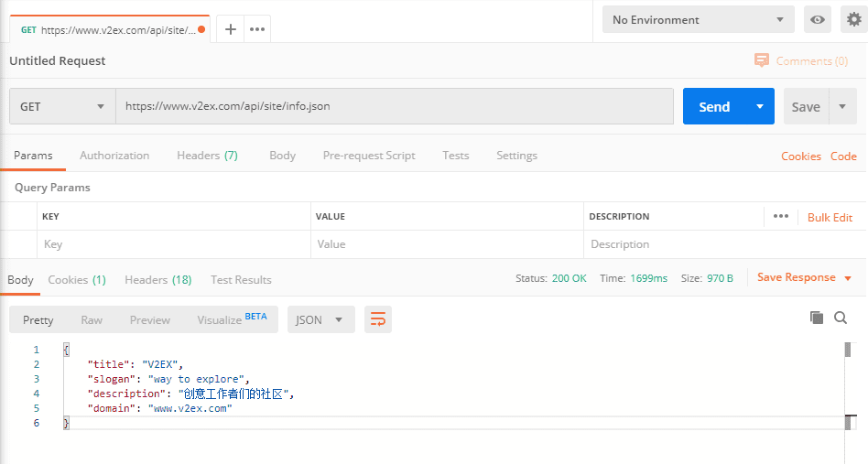Viewport: 868px width, 464px height.
Task: Open the query params column options ellipsis
Action: (780, 216)
